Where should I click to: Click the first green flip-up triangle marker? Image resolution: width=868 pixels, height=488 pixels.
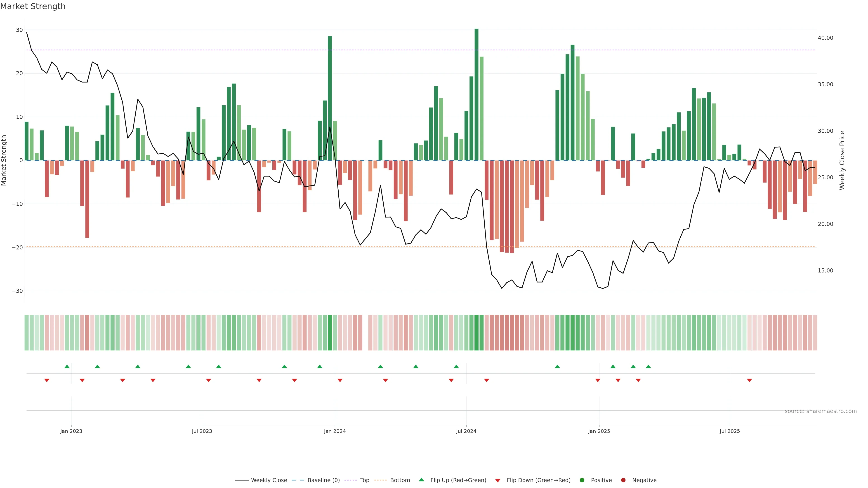67,366
